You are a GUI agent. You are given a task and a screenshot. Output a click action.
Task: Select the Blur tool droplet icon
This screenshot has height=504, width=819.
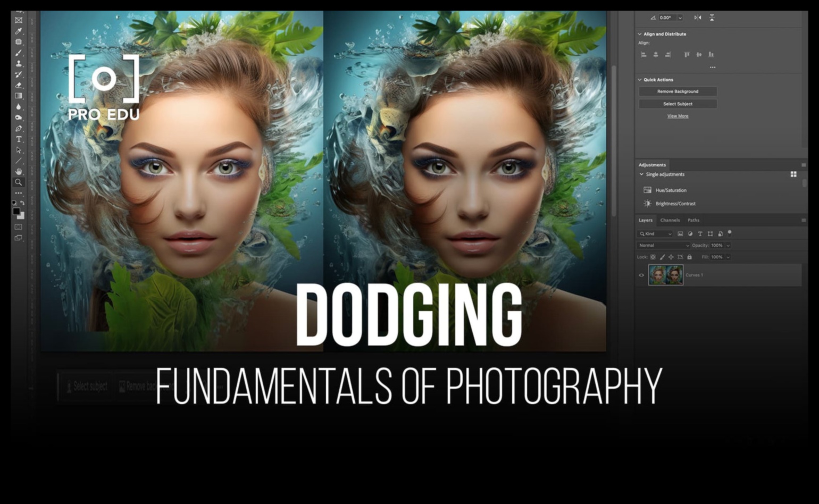[x=19, y=107]
